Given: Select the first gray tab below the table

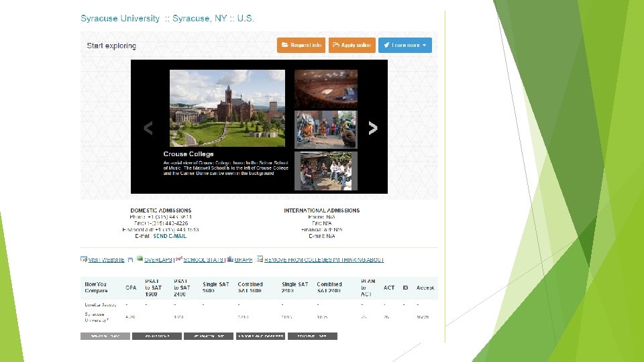Looking at the screenshot, I should pyautogui.click(x=105, y=336).
